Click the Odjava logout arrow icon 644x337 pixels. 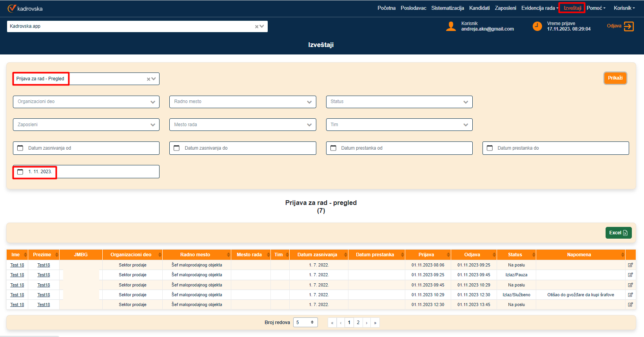click(628, 26)
